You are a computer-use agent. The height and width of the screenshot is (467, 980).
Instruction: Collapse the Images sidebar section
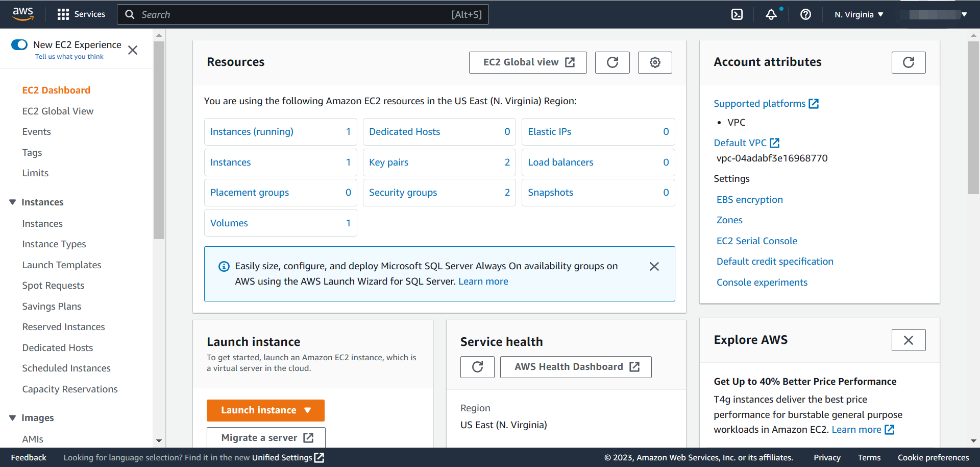13,418
